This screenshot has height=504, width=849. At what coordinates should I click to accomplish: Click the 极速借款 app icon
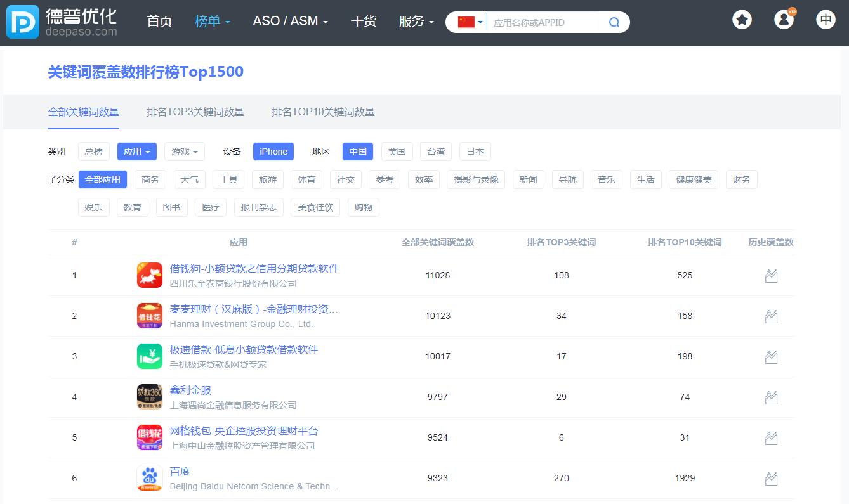coord(150,356)
